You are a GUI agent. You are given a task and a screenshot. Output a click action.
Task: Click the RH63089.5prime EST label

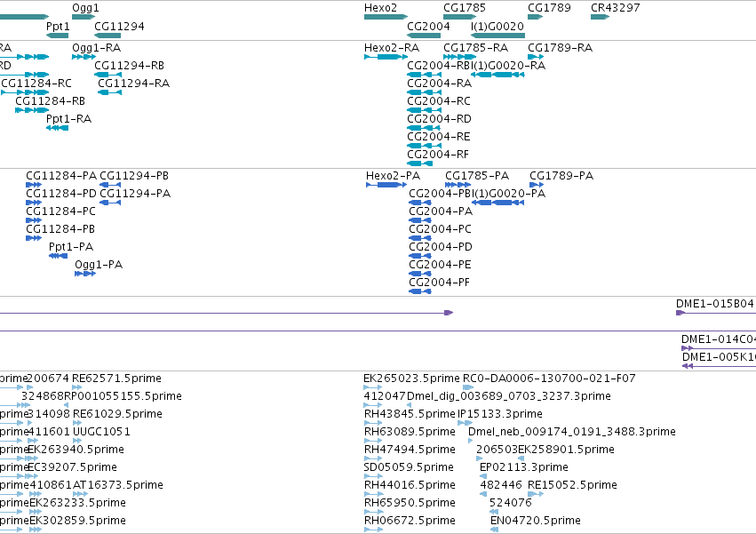pos(410,432)
